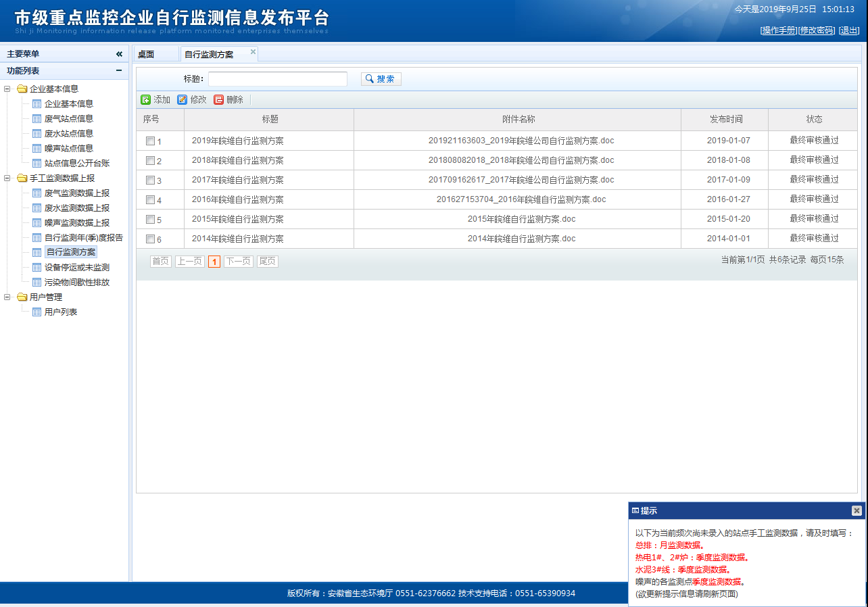
Task: Collapse the 手工监测数据上报 tree folder
Action: tap(7, 178)
